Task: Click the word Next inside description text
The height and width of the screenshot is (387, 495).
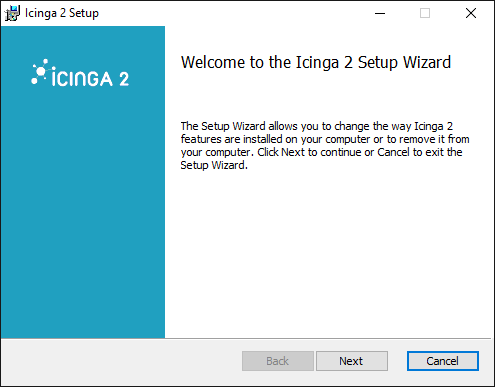Action: pos(293,152)
